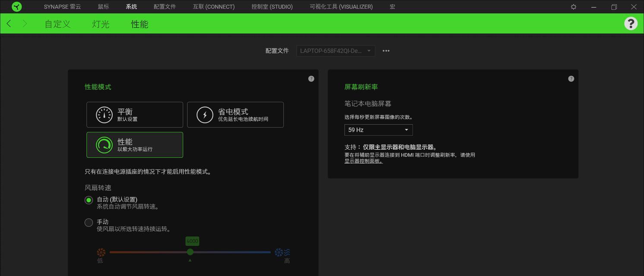Click the Razer logo icon
Screen dimensions: 644x276
tap(17, 6)
